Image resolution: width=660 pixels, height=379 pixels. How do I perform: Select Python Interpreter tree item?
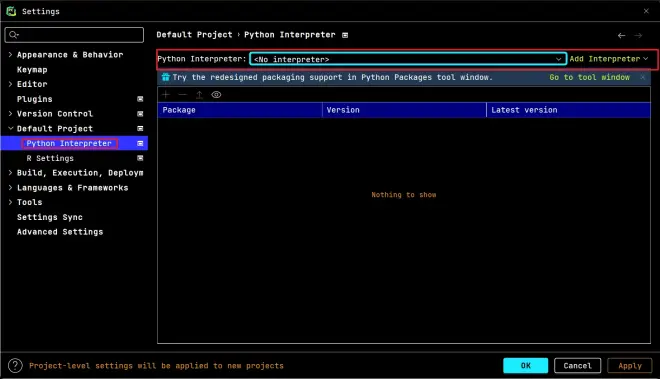[x=69, y=143]
